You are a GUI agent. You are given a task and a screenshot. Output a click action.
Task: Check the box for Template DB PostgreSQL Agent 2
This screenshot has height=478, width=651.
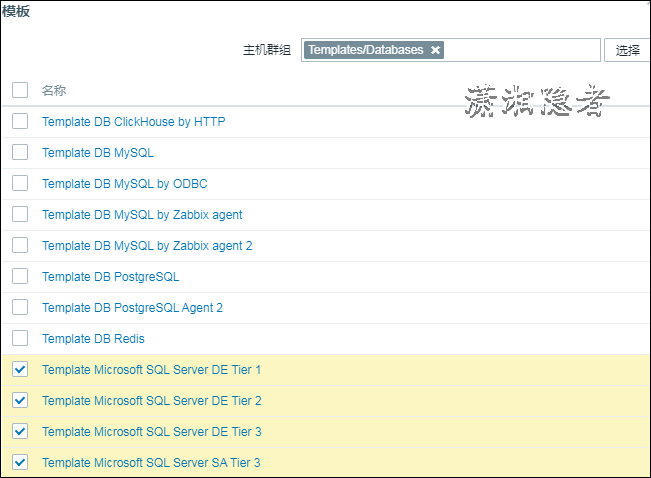(x=20, y=307)
